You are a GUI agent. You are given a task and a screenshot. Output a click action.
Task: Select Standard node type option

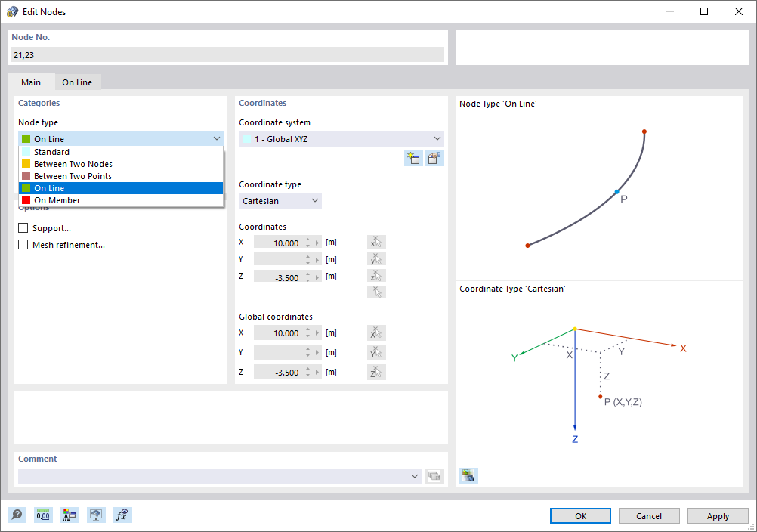point(121,152)
